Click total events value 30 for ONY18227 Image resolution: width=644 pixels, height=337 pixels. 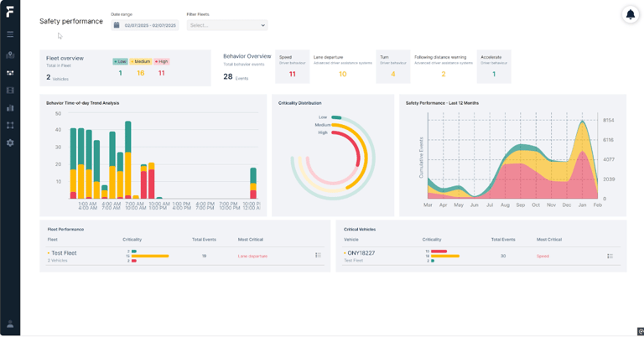tap(503, 257)
